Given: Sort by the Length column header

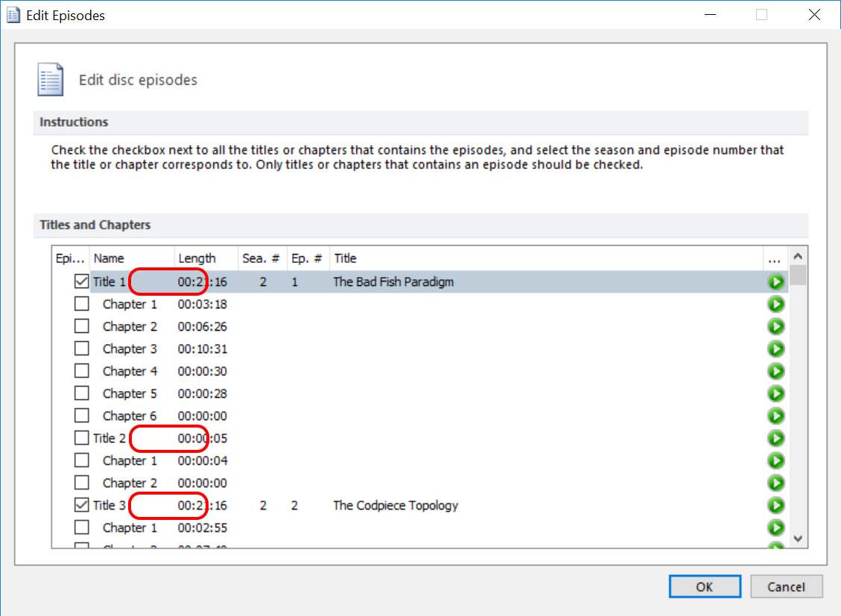Looking at the screenshot, I should coord(206,258).
